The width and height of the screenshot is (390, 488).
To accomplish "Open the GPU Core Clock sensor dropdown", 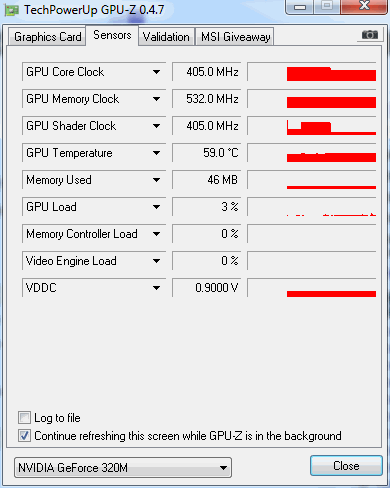I will click(x=156, y=72).
